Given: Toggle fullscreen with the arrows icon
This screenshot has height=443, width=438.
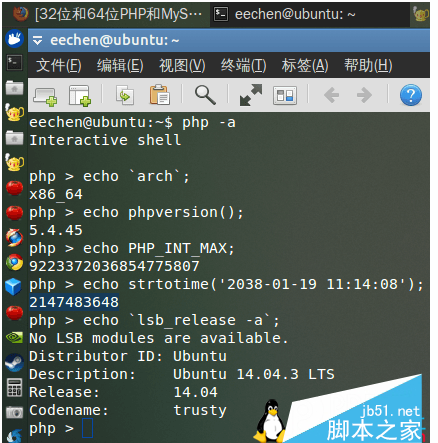Looking at the screenshot, I should pyautogui.click(x=251, y=95).
